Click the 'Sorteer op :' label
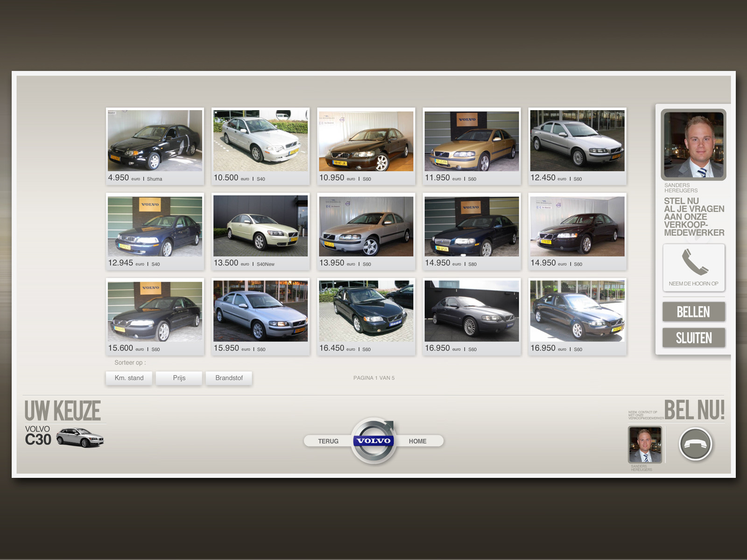 pos(130,363)
